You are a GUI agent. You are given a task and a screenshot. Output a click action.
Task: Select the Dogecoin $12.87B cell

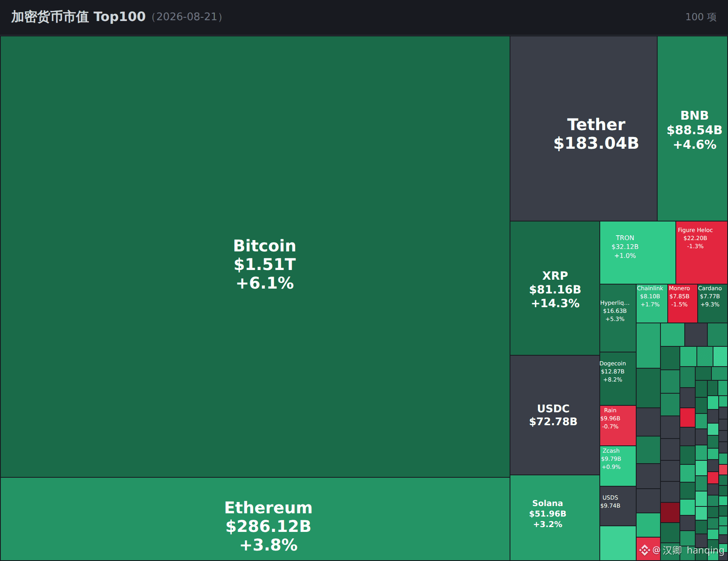pos(618,379)
